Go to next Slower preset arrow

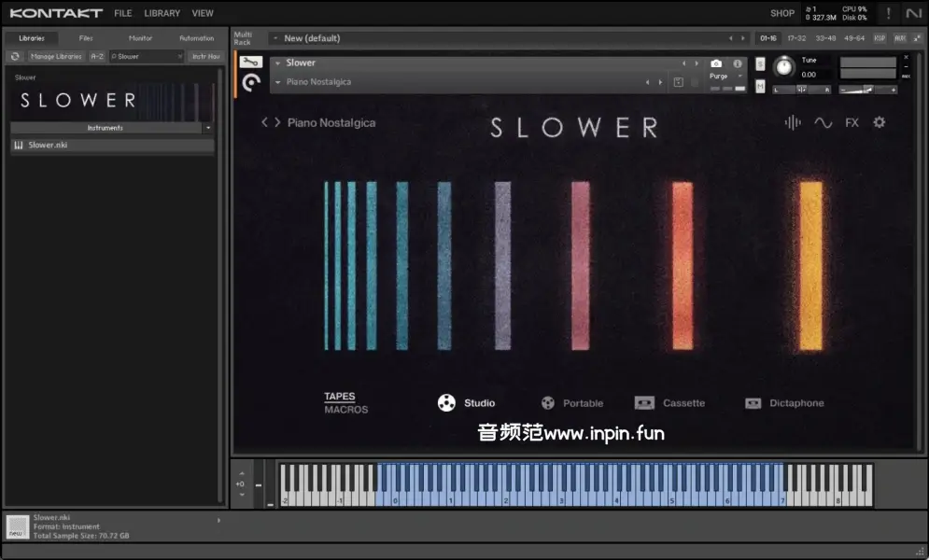(x=277, y=122)
